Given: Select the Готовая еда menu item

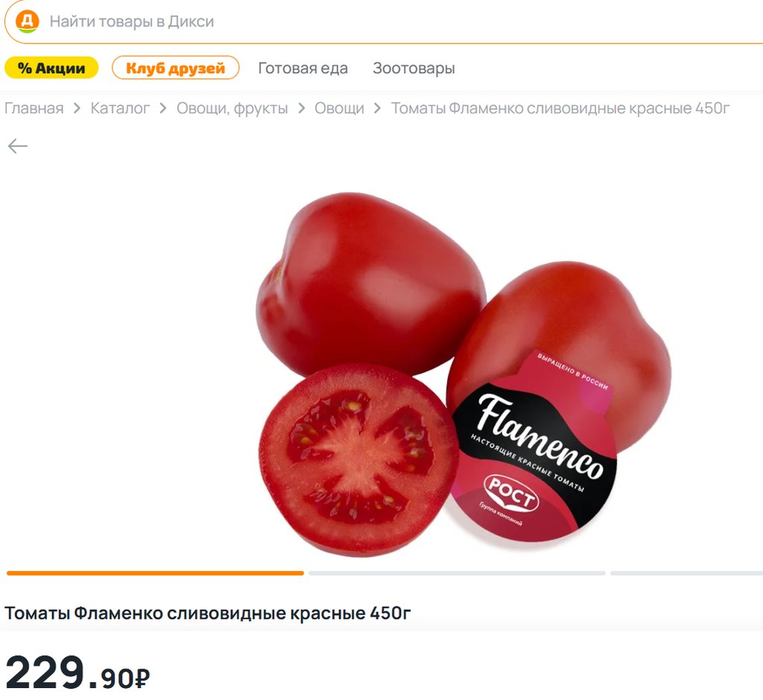Looking at the screenshot, I should point(303,68).
